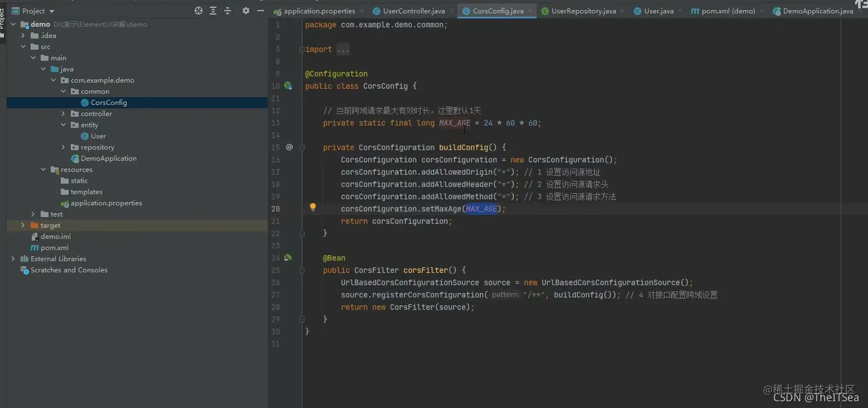Expand the .idea folder
The height and width of the screenshot is (408, 868).
(x=24, y=36)
